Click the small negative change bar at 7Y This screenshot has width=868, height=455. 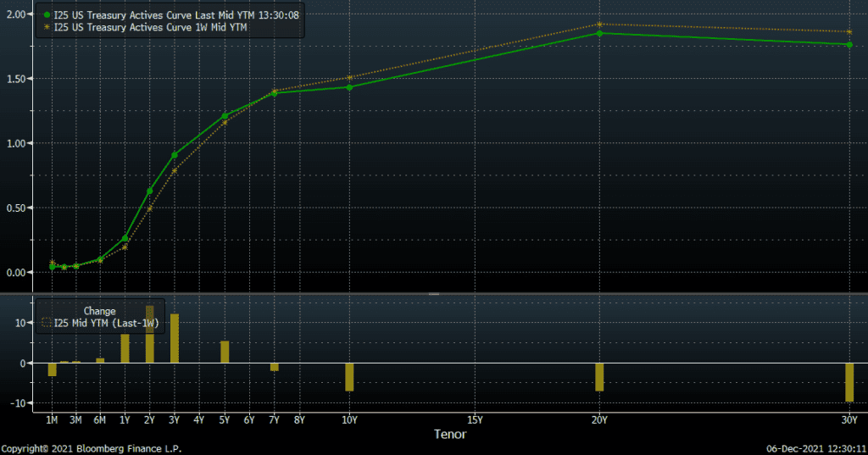coord(274,367)
